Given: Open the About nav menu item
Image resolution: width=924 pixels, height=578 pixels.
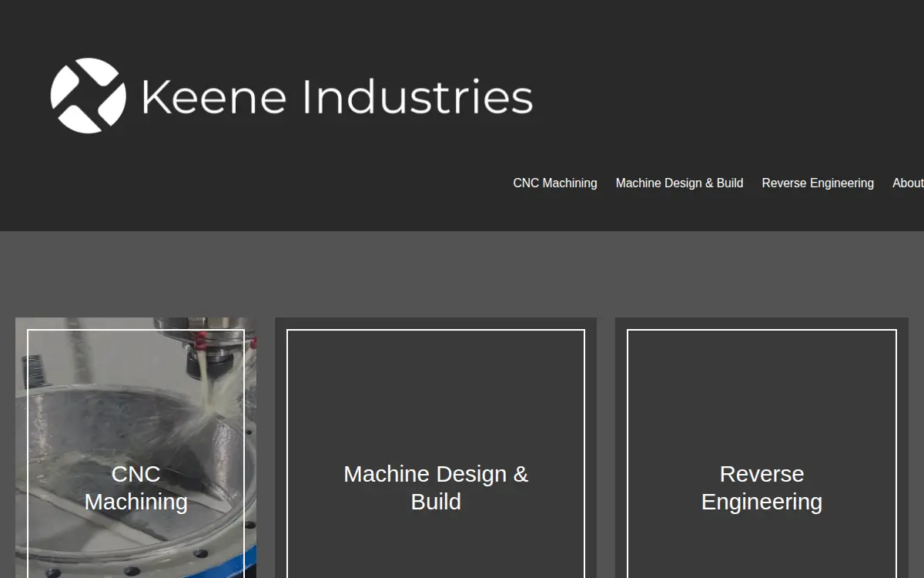Looking at the screenshot, I should click(908, 183).
